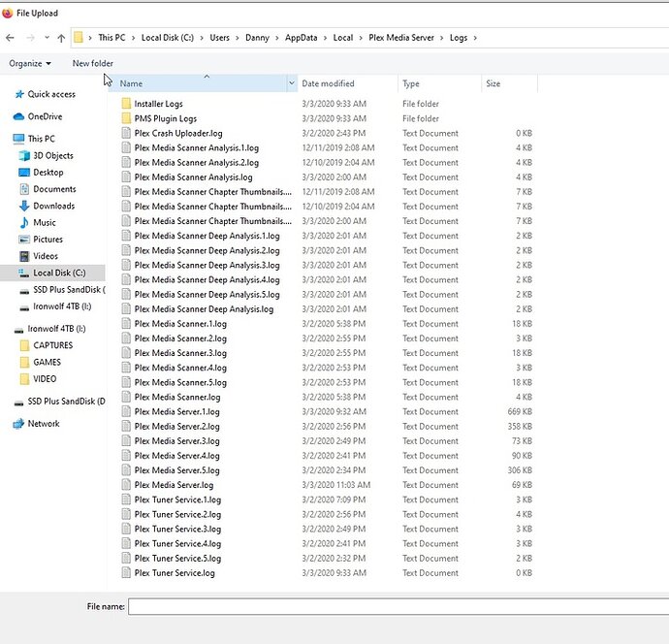Expand chevron after Logs in breadcrumb
This screenshot has width=669, height=644.
click(475, 38)
